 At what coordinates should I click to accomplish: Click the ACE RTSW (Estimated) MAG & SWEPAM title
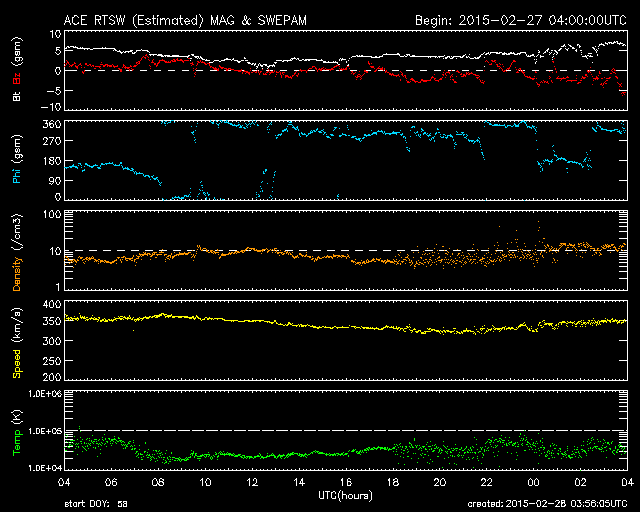click(x=185, y=20)
